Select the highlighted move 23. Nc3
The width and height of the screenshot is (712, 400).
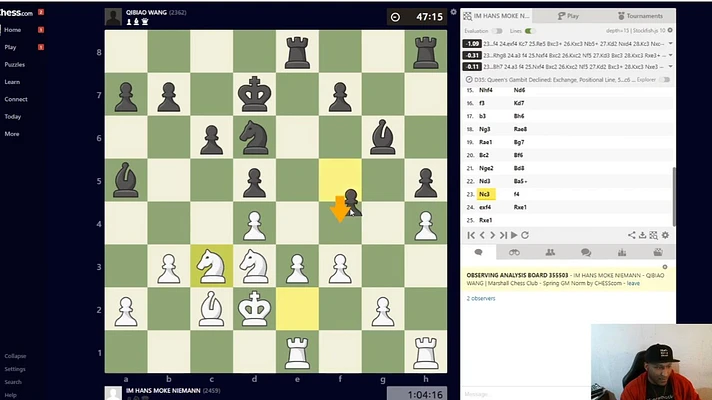pyautogui.click(x=485, y=194)
